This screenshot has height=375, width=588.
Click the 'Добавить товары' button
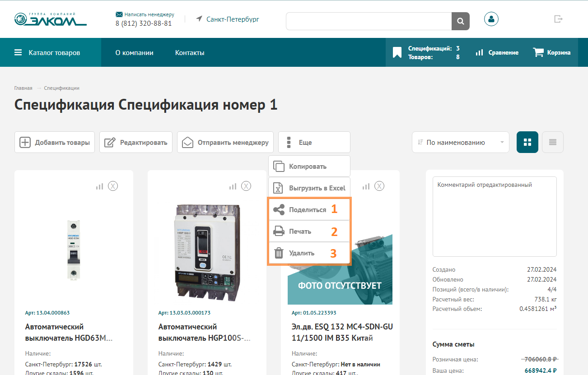[55, 142]
